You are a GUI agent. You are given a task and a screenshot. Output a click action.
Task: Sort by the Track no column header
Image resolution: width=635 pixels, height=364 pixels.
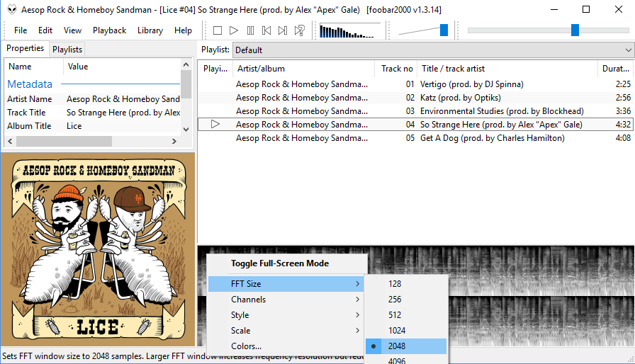396,69
